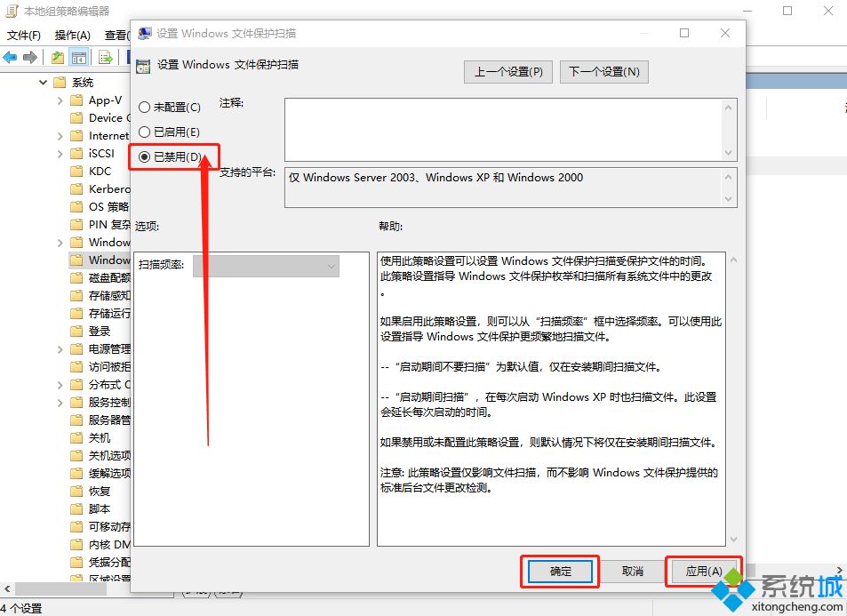Viewport: 847px width, 616px height.
Task: Click the Forward arrow in editor toolbar
Action: 29,57
